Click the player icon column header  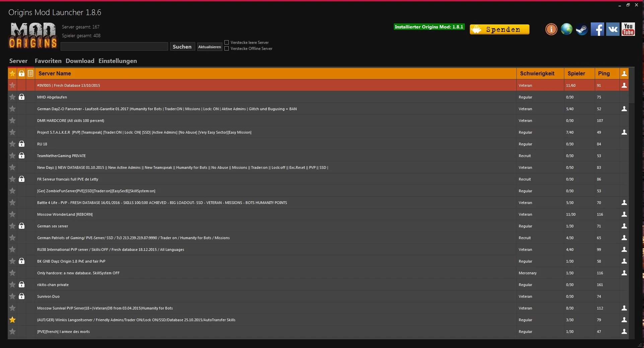[x=624, y=73]
